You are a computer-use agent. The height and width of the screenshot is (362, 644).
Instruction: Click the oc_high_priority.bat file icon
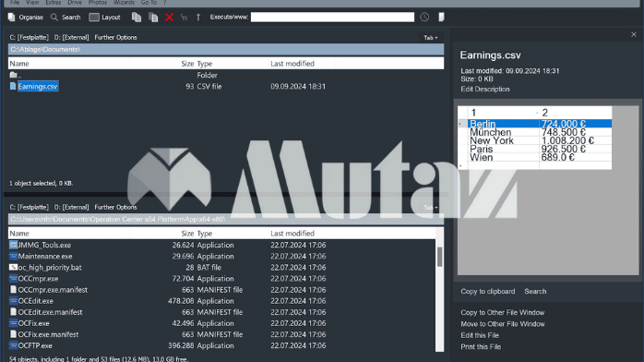13,268
